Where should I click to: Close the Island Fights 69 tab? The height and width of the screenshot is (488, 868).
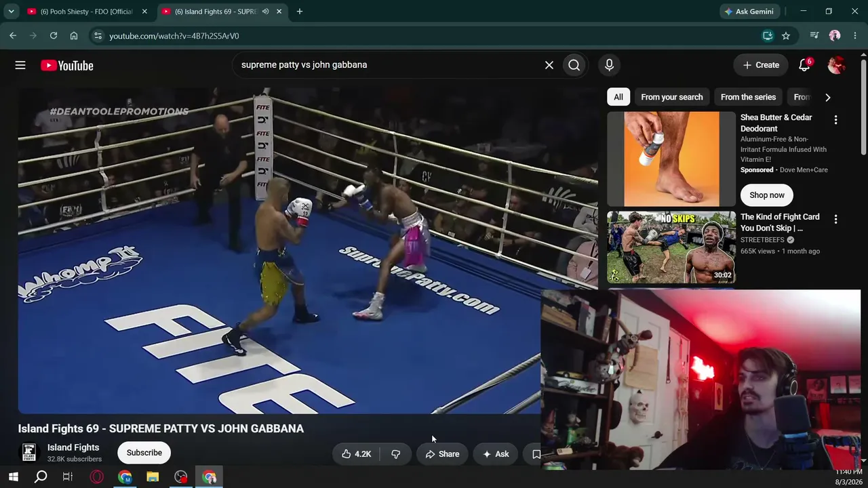279,12
